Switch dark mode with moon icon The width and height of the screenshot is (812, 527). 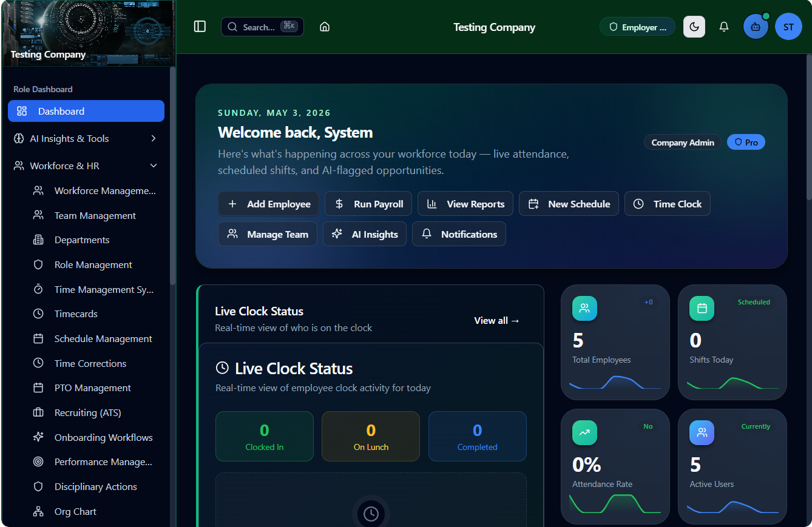pyautogui.click(x=694, y=27)
